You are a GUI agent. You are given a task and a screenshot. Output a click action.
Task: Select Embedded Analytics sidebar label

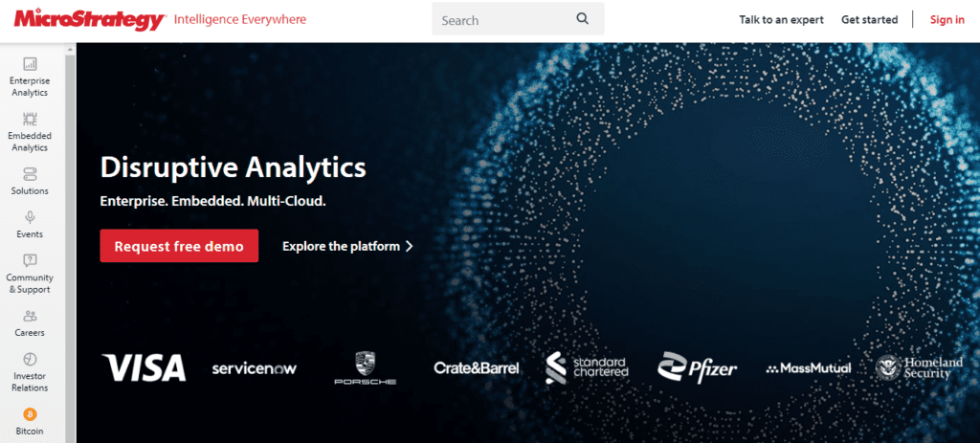pos(30,142)
